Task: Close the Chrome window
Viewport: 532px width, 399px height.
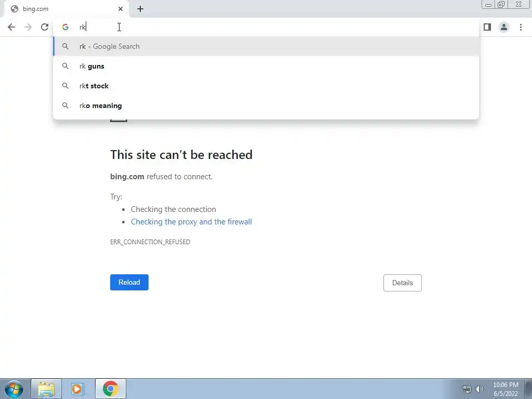Action: [x=519, y=4]
